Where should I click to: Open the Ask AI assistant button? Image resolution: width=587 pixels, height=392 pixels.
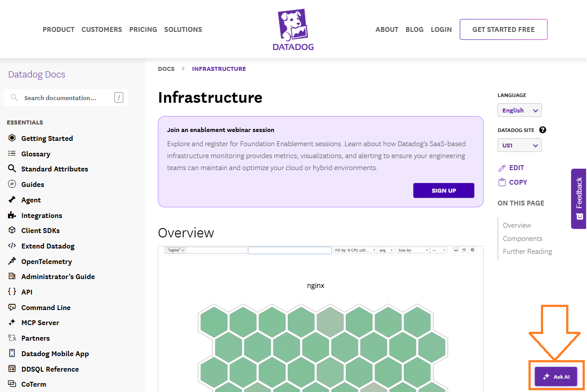click(x=556, y=376)
